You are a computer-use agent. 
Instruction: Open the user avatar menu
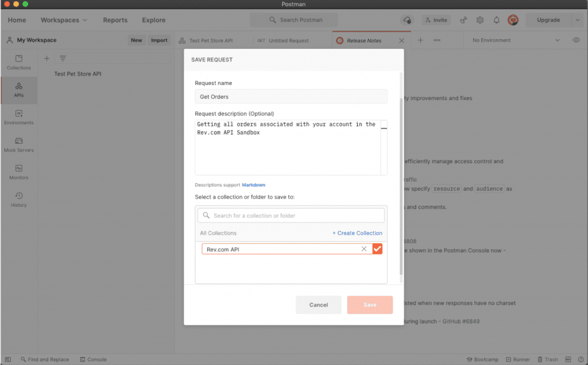pos(513,20)
